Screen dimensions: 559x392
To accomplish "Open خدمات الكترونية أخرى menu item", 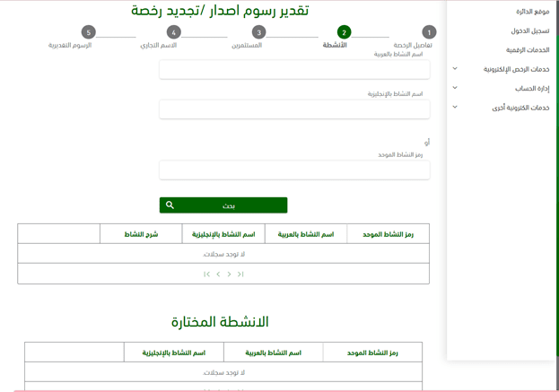I will [520, 108].
